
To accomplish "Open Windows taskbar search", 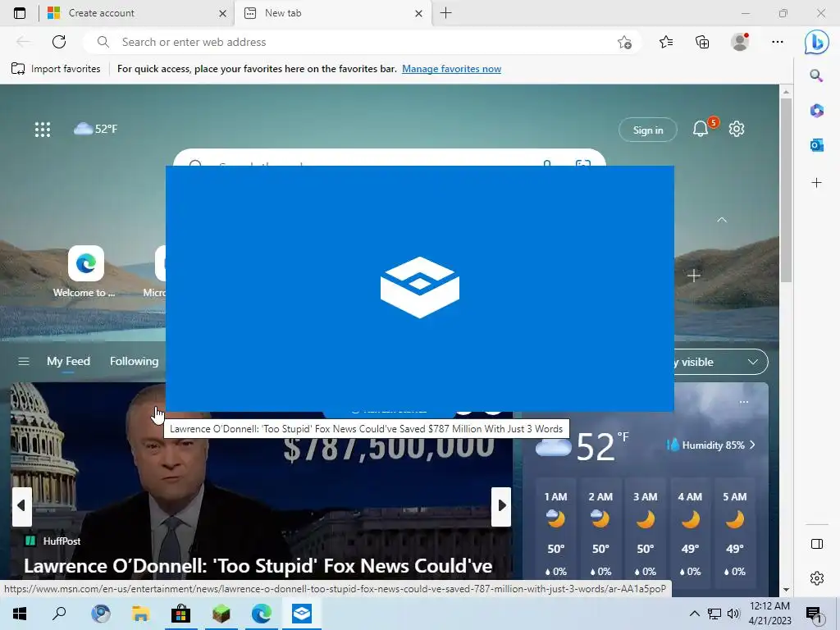I will [x=59, y=614].
